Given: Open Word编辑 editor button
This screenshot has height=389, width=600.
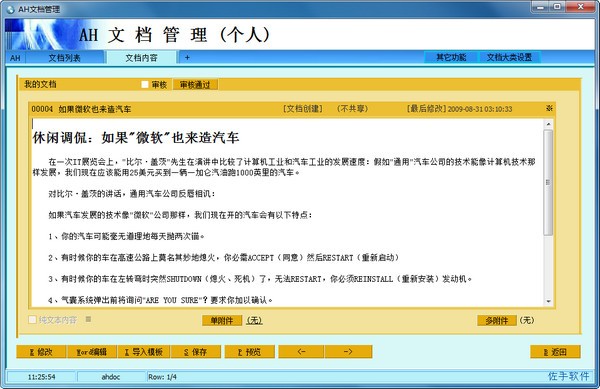Looking at the screenshot, I should click(x=91, y=352).
